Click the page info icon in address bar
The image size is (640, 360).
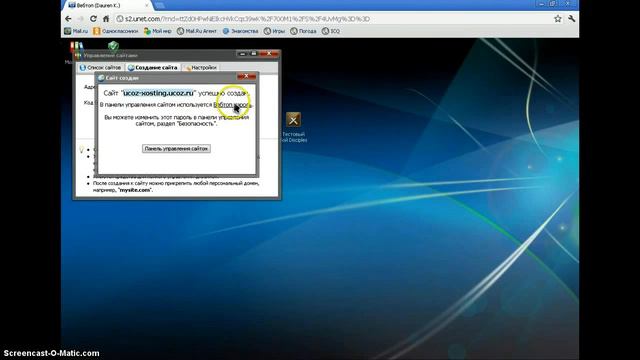tap(120, 19)
